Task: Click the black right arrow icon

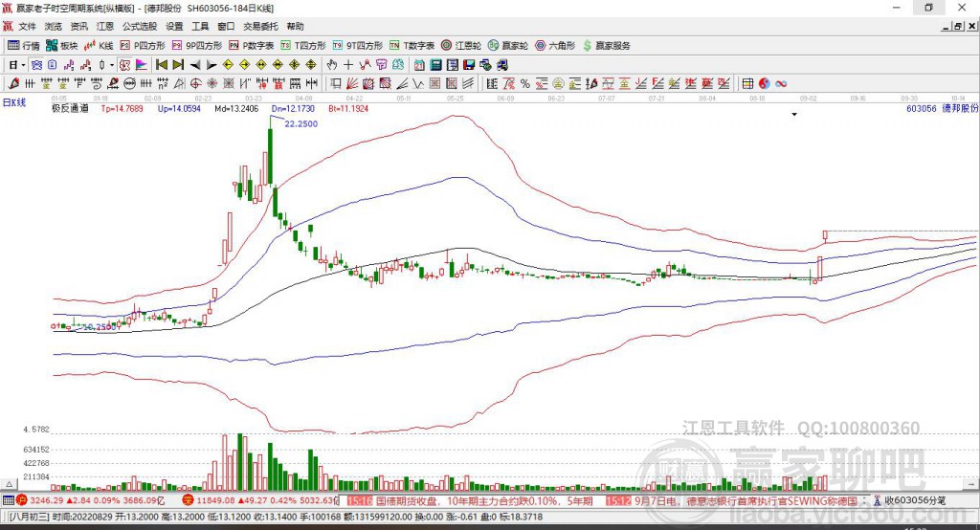Action: 212,65
